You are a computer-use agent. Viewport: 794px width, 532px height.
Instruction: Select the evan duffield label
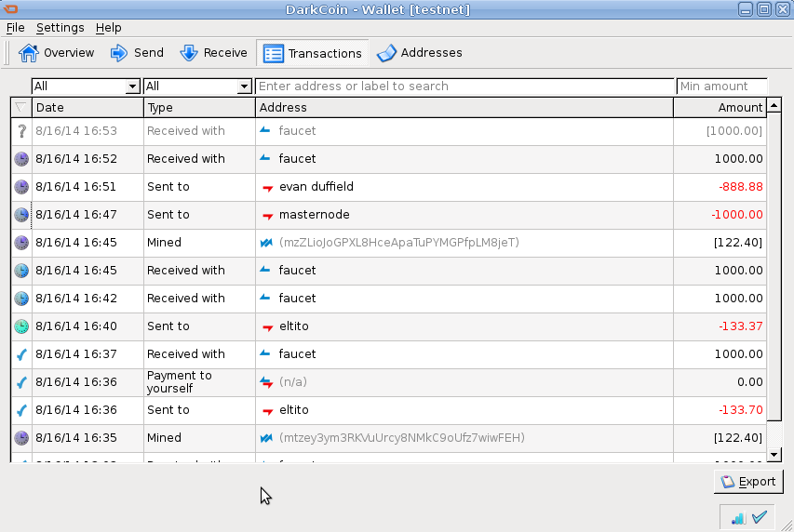click(x=316, y=187)
